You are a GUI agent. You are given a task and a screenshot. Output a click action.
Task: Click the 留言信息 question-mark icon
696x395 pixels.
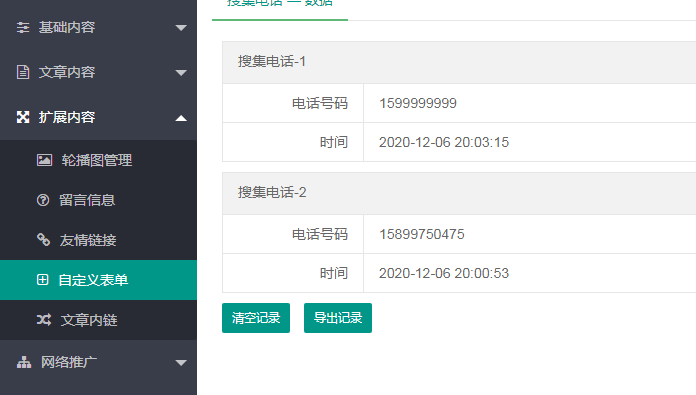tap(43, 200)
